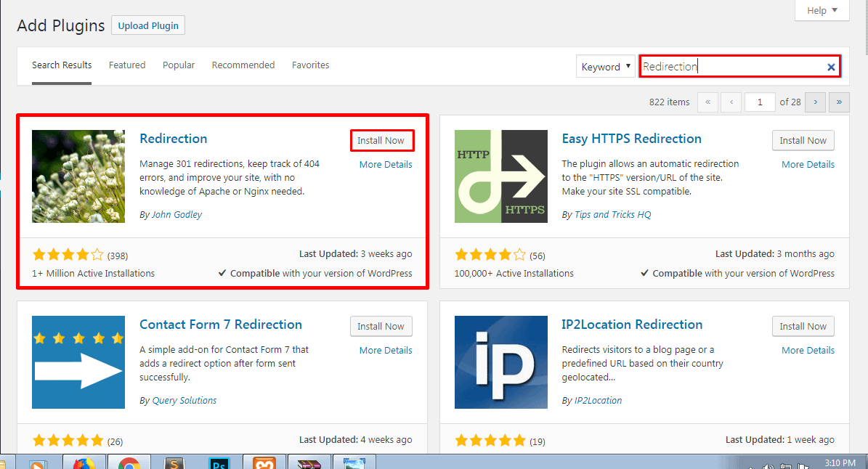The height and width of the screenshot is (469, 868).
Task: Open the IP2Location Redirection title link
Action: 632,325
